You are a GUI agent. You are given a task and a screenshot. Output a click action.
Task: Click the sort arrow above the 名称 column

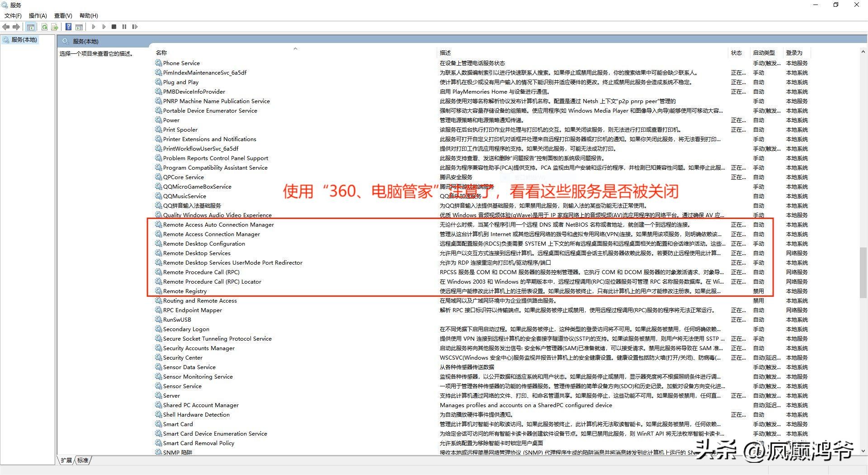[x=296, y=48]
